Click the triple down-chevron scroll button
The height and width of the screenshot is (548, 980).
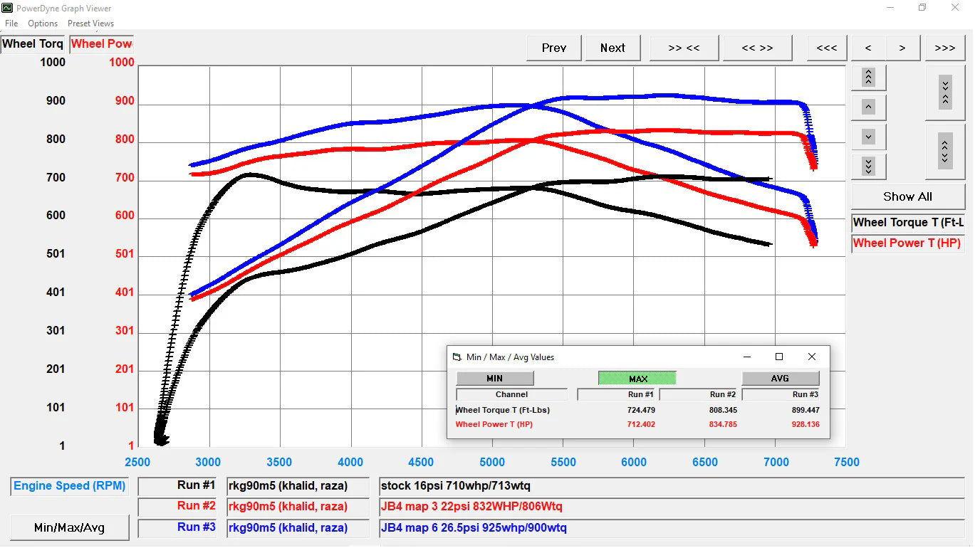(x=868, y=166)
